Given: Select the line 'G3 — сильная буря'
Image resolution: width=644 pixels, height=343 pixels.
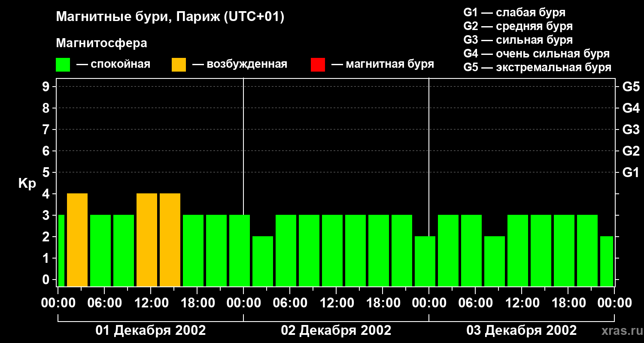Looking at the screenshot, I should pos(518,40).
